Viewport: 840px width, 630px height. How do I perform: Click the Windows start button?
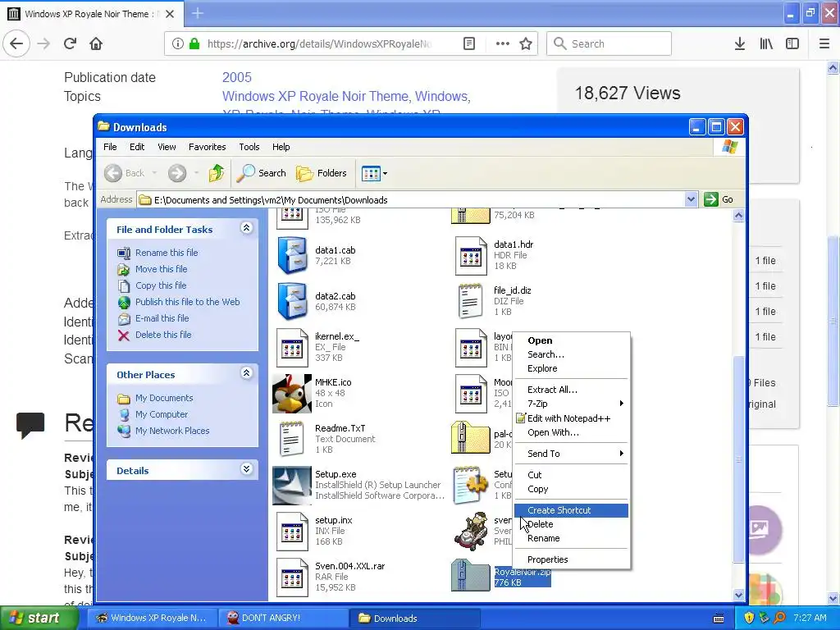coord(39,618)
